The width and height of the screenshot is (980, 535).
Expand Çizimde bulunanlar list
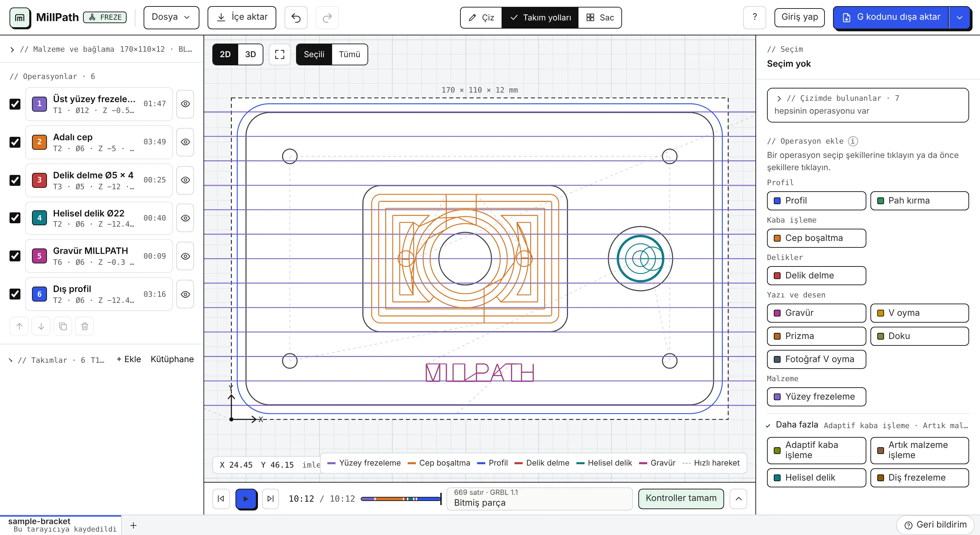(868, 105)
